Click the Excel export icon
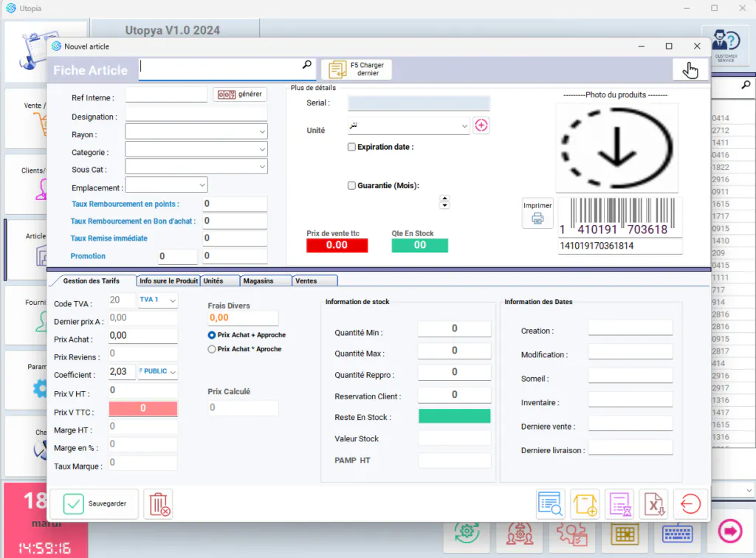This screenshot has width=756, height=558. pos(654,504)
